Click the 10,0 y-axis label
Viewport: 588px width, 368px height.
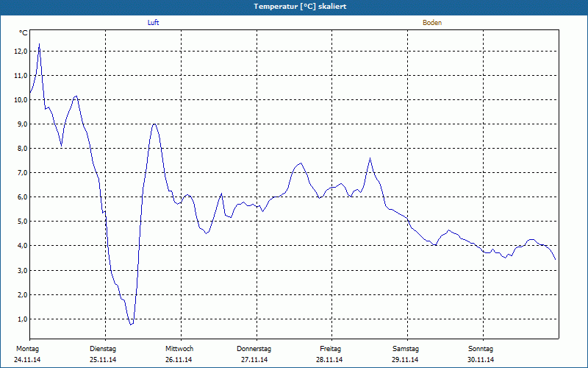point(21,100)
